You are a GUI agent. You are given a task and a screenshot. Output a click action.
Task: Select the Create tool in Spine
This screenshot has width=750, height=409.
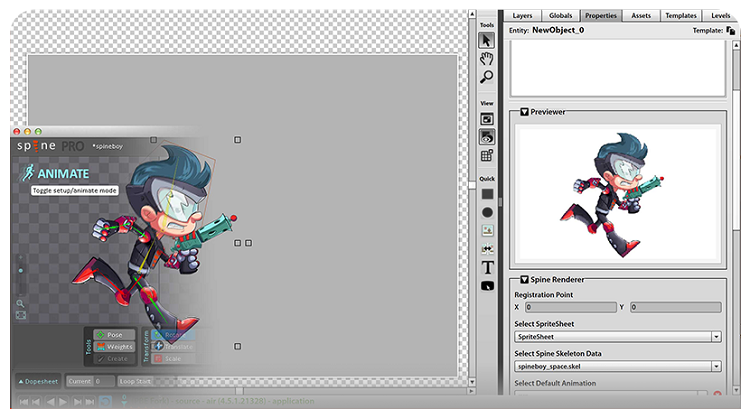tap(115, 359)
